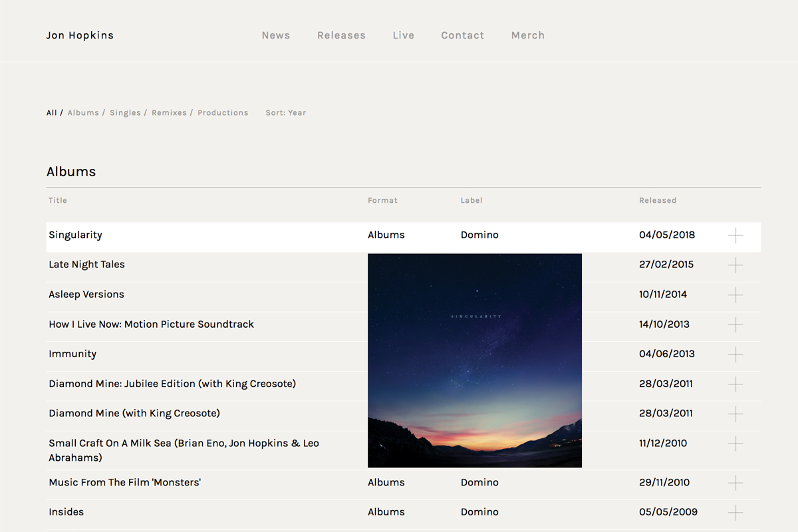This screenshot has height=532, width=798.
Task: Open plus icon beside How I Live Now
Action: tap(735, 325)
